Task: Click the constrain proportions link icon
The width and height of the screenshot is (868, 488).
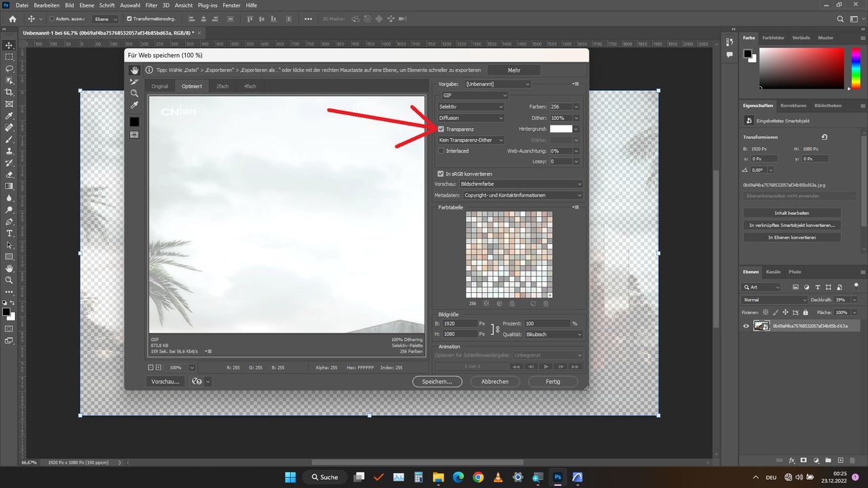Action: [498, 329]
